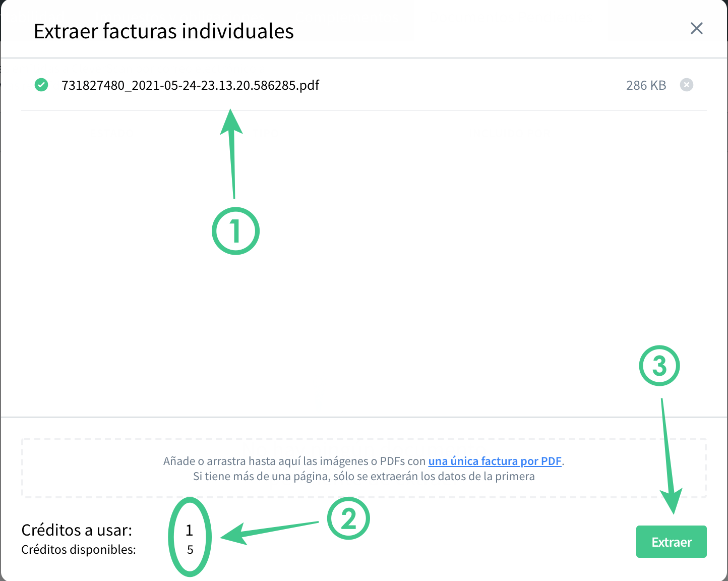This screenshot has width=728, height=581.
Task: Open the 'una única factura por PDF' link
Action: click(x=495, y=461)
